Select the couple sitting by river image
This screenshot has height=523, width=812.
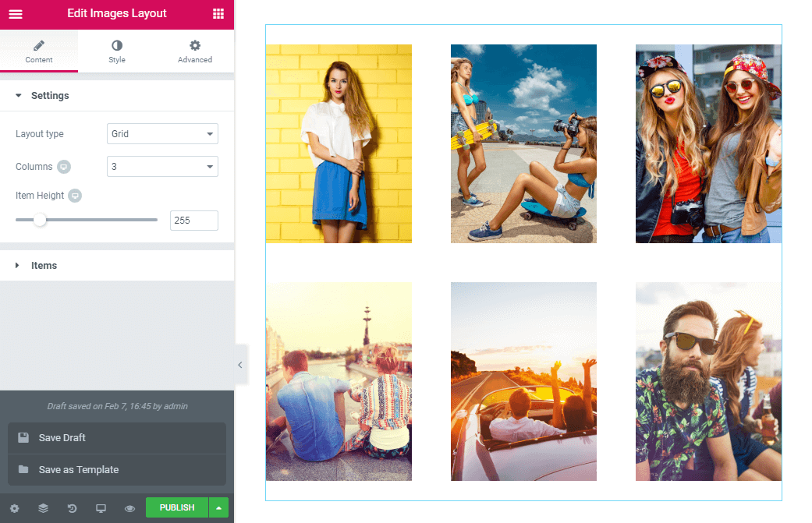(x=339, y=382)
